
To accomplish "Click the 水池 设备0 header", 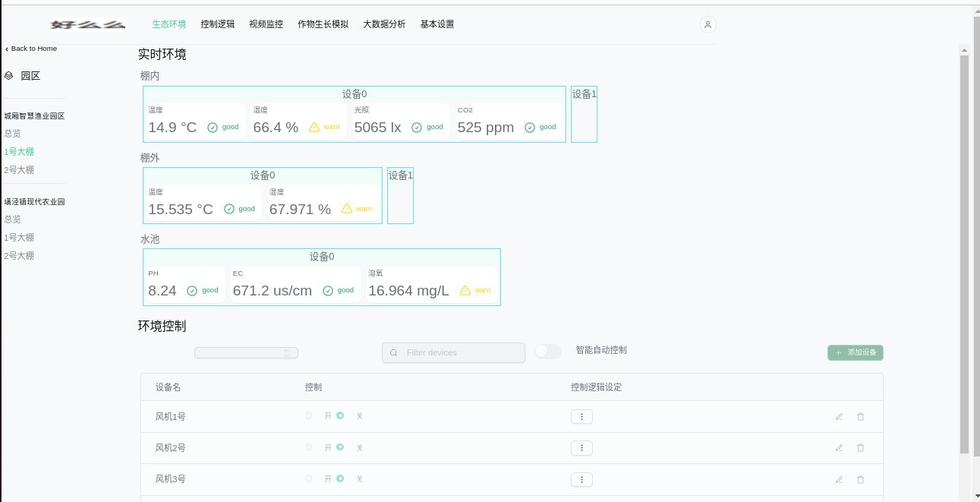I will [x=322, y=257].
